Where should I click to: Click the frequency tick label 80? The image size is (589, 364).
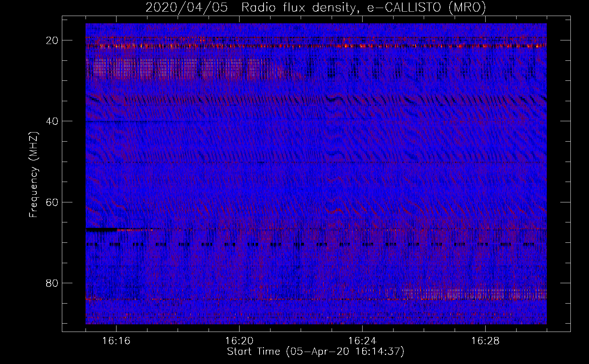pos(52,283)
